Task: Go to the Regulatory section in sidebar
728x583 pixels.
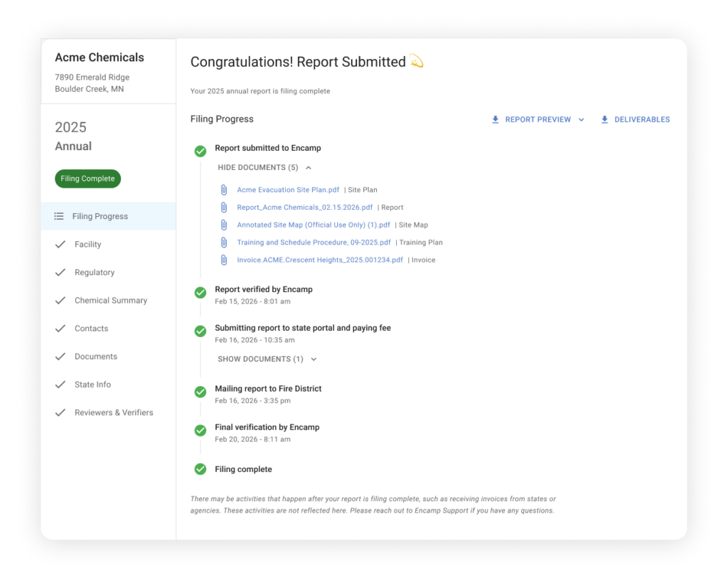Action: [95, 272]
